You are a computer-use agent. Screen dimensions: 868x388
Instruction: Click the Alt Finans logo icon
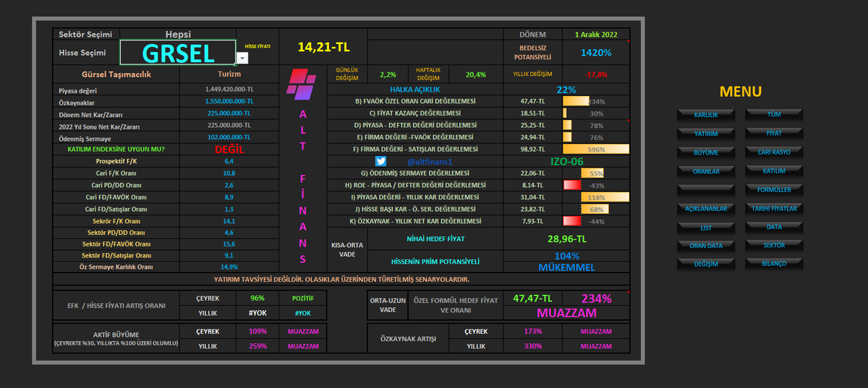pos(302,85)
